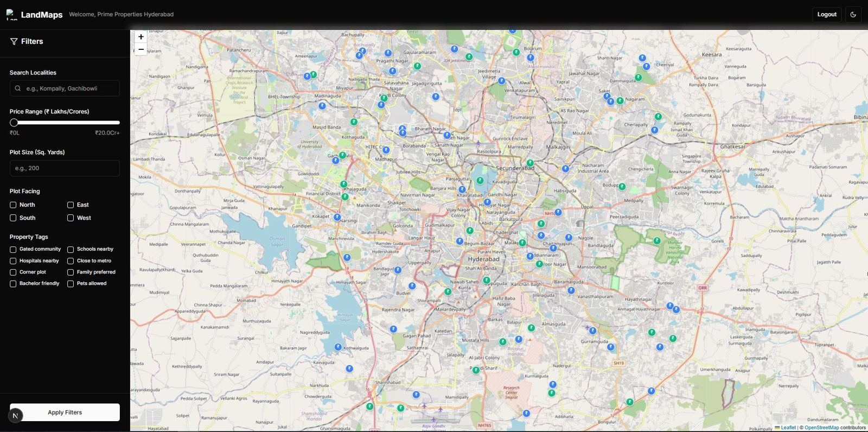This screenshot has width=868, height=432.
Task: Zoom out on the map
Action: (141, 49)
